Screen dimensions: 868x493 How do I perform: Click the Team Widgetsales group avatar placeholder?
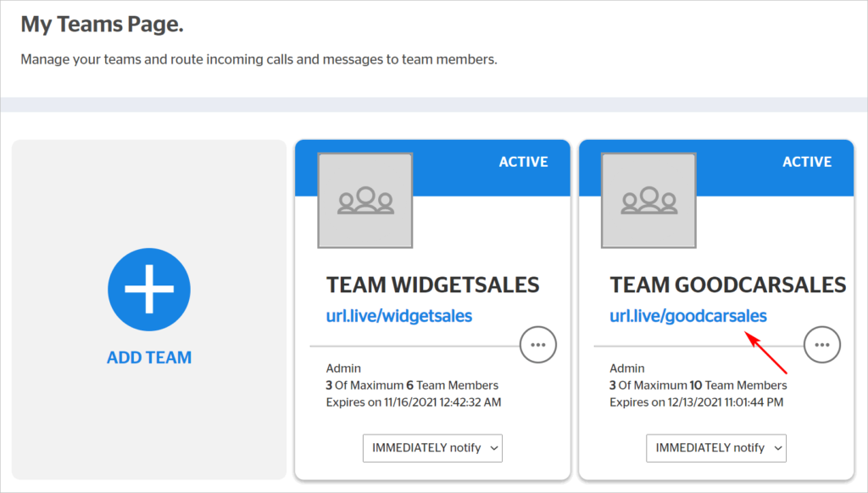(x=364, y=200)
